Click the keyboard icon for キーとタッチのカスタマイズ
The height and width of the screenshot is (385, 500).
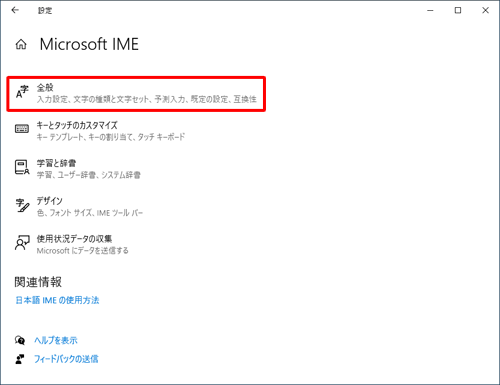click(22, 129)
